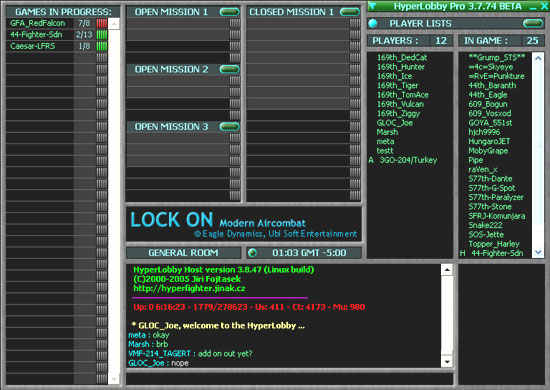Click the 1/8 player count

point(84,46)
